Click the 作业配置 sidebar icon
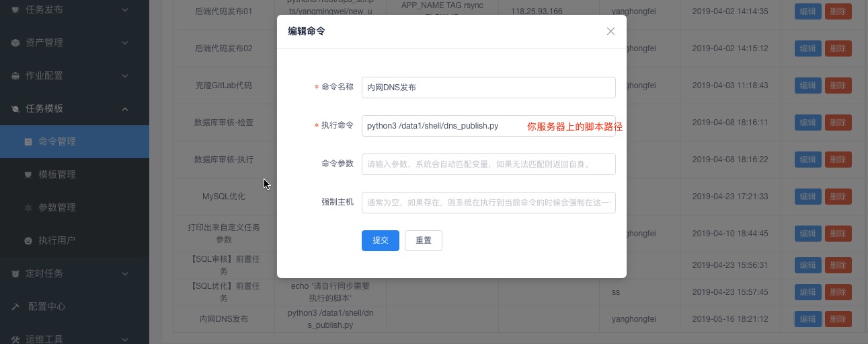 (x=15, y=76)
